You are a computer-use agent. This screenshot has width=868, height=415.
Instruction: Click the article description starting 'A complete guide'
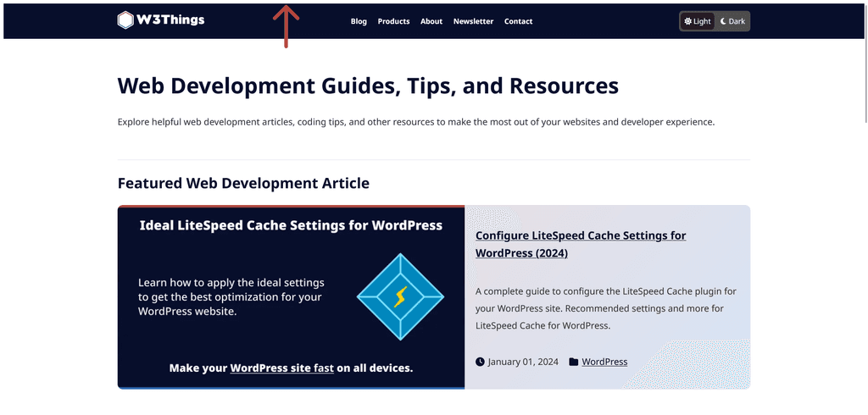605,308
